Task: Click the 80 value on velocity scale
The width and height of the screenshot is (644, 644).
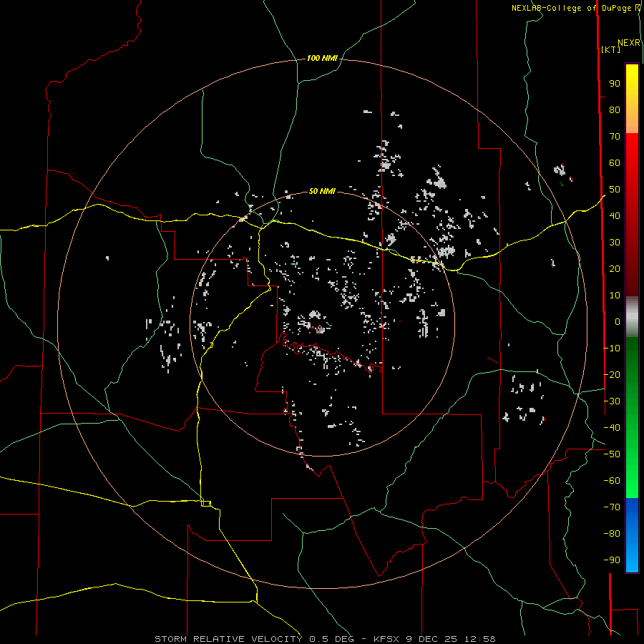Action: [615, 110]
